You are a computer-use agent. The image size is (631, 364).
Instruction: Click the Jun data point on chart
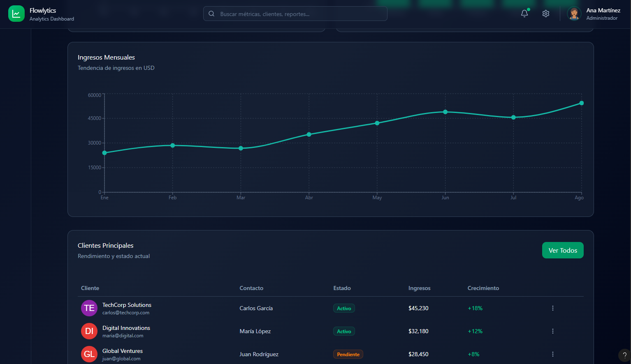(445, 112)
